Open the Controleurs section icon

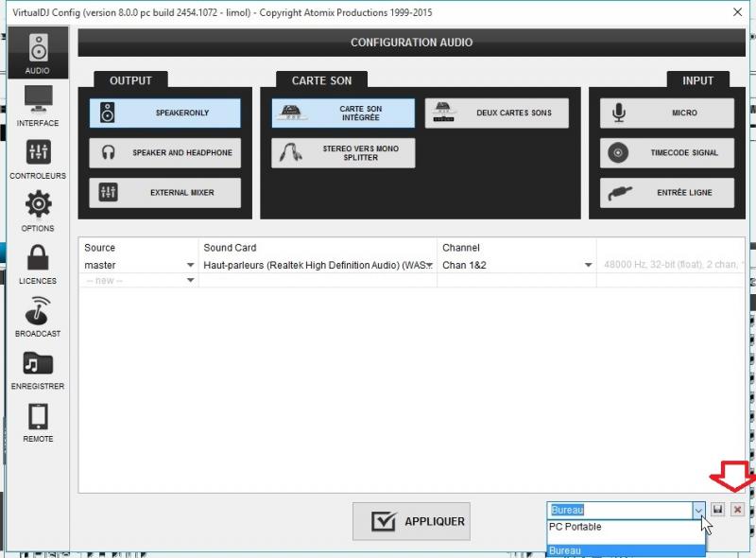click(x=38, y=158)
